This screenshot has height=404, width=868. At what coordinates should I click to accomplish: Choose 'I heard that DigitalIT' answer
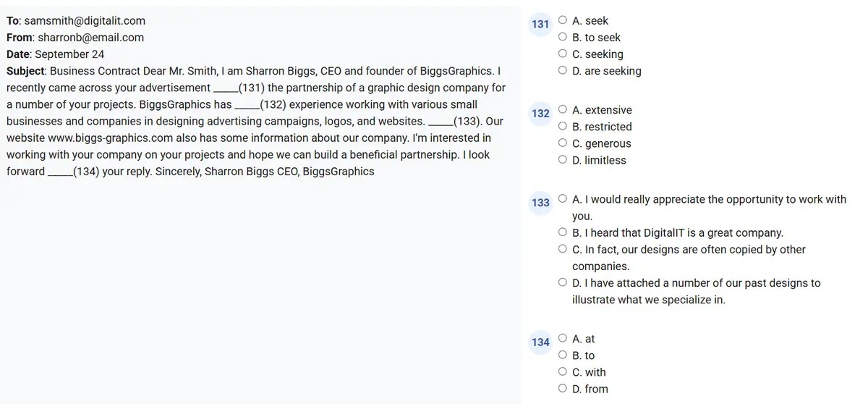tap(563, 233)
